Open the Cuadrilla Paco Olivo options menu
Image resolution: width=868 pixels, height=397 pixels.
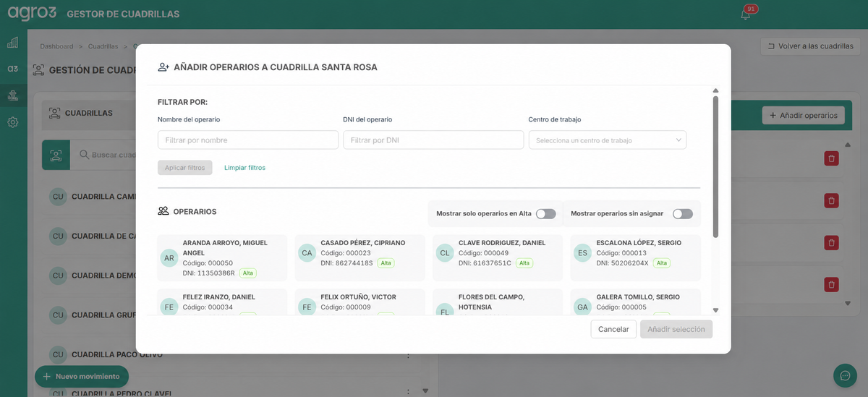[x=408, y=355]
